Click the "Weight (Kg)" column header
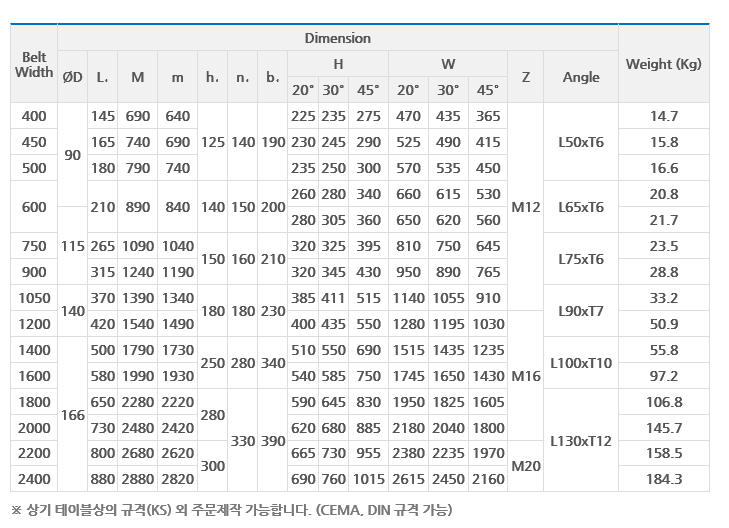729x528 pixels. tap(663, 64)
